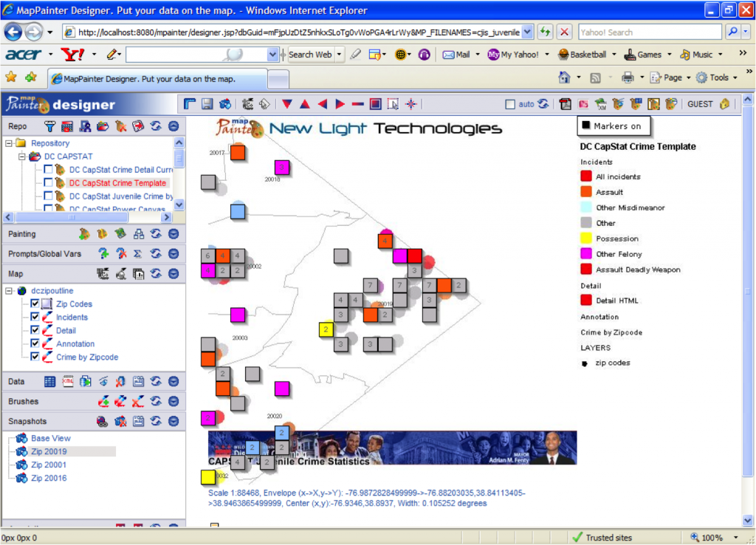756x545 pixels.
Task: Expand the Brushes panel
Action: click(173, 401)
